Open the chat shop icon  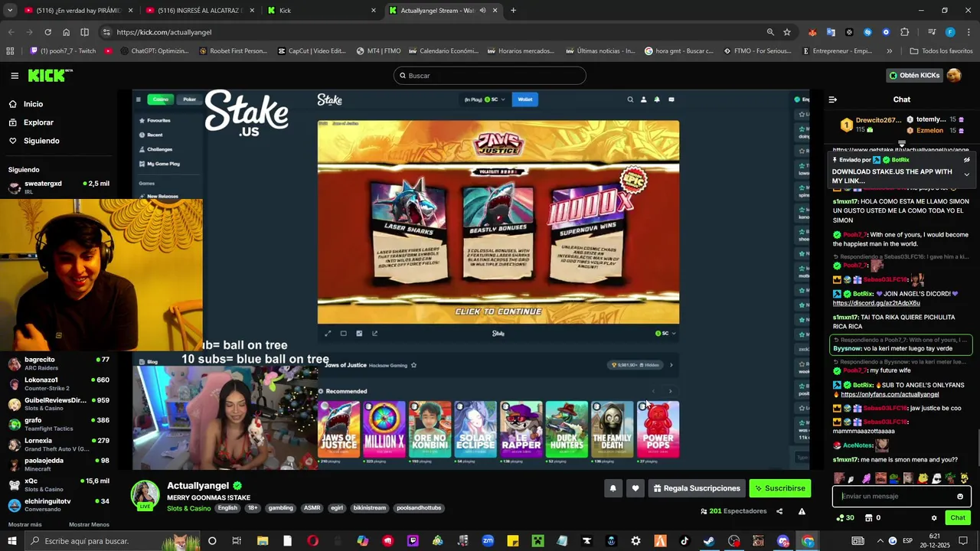869,518
